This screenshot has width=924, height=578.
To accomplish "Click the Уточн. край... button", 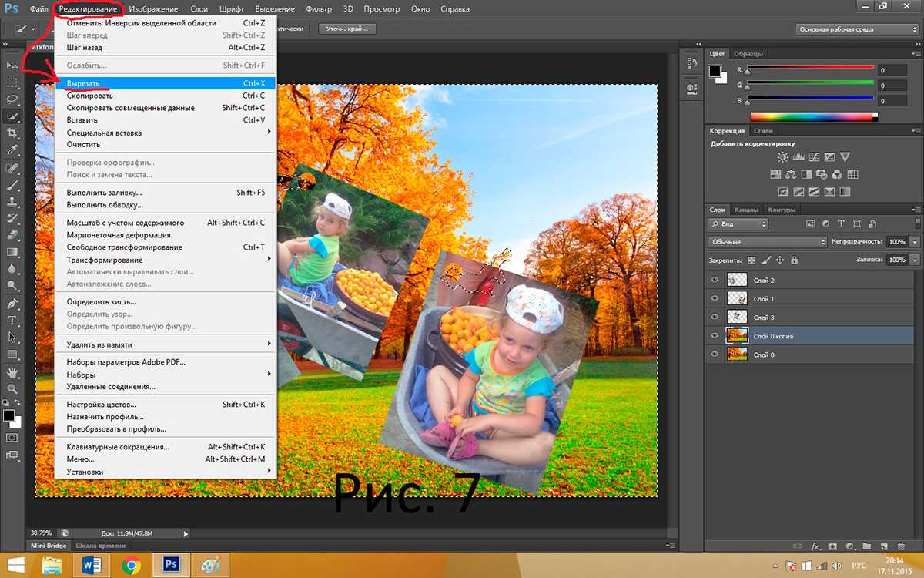I will [x=346, y=29].
